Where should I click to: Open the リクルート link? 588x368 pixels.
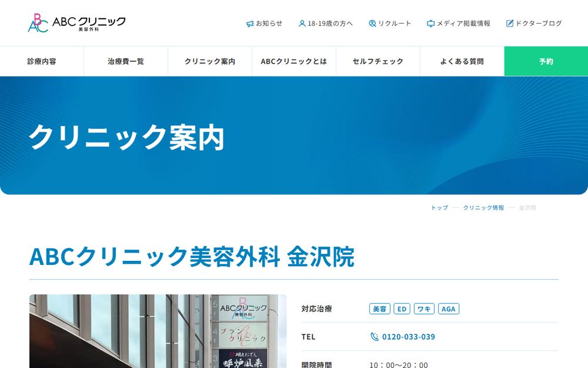click(x=390, y=24)
